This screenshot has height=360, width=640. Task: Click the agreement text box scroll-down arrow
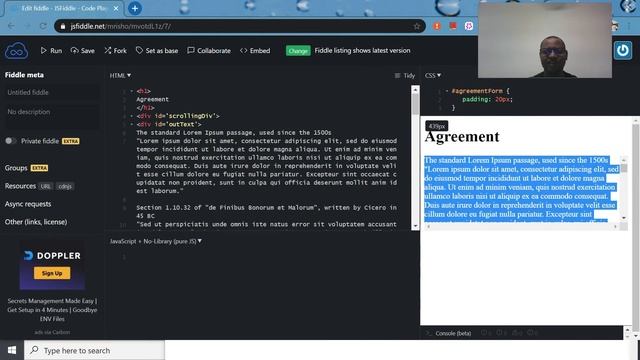coord(624,218)
